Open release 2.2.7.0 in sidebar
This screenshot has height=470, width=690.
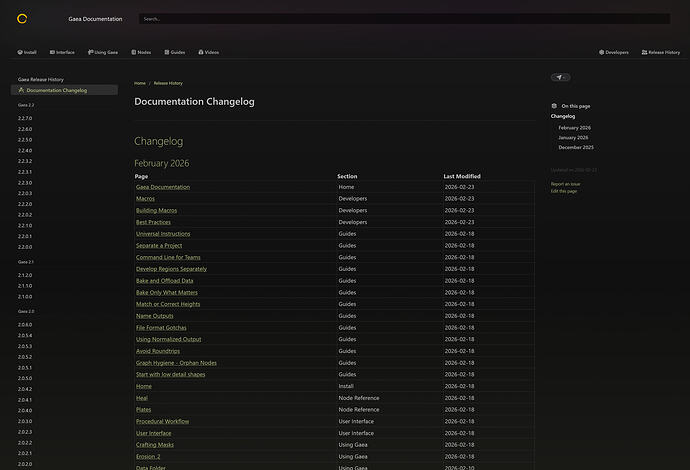click(x=25, y=118)
